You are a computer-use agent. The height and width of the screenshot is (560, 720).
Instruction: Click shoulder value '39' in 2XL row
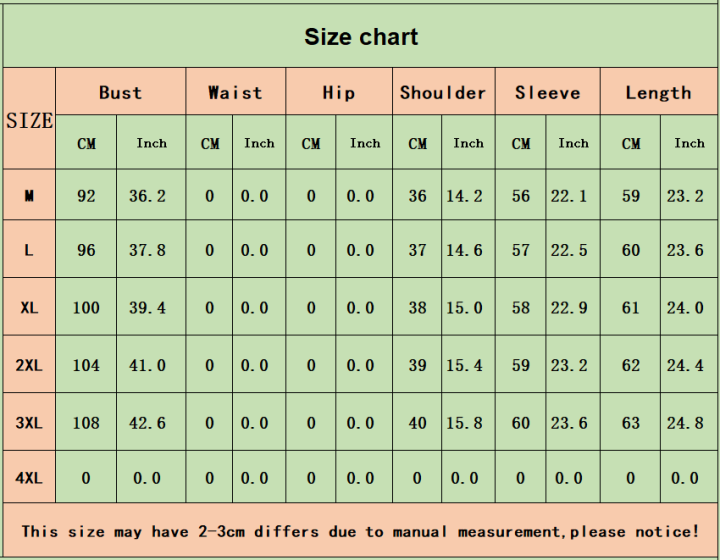[x=417, y=365]
